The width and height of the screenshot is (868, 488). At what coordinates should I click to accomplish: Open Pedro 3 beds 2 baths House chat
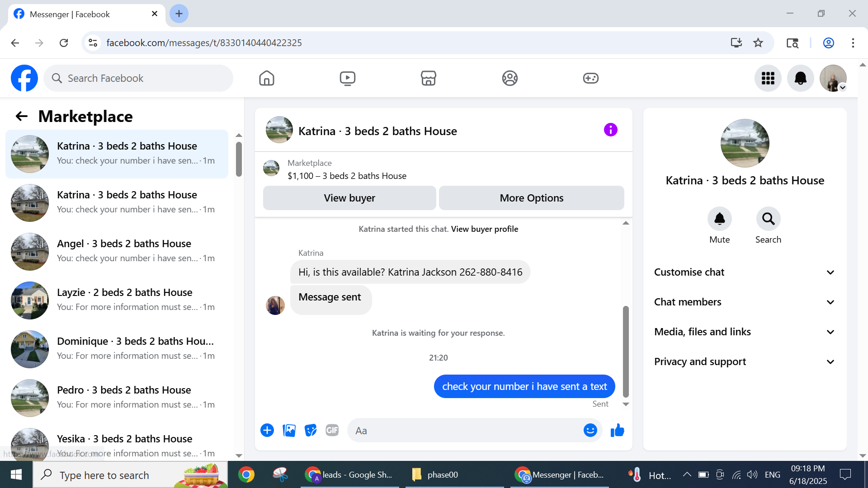(x=117, y=398)
